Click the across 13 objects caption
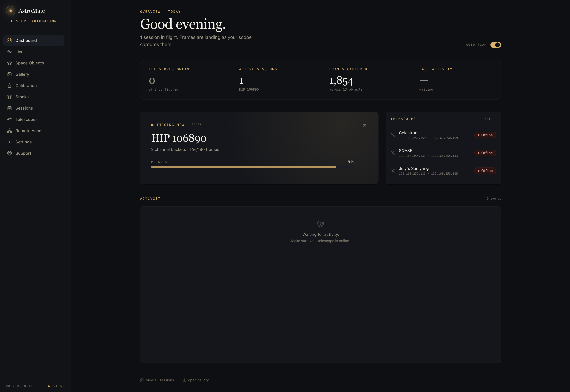The width and height of the screenshot is (570, 392). pos(346,90)
